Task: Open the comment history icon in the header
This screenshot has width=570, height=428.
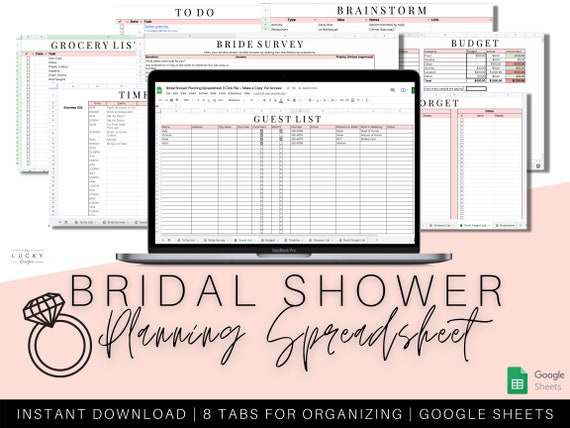Action: tap(392, 90)
